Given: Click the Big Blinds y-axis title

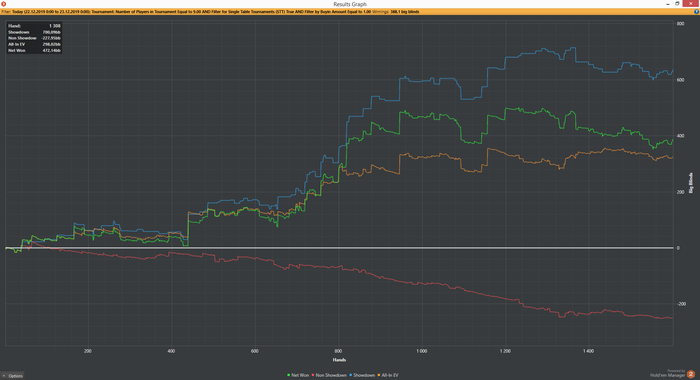Looking at the screenshot, I should (691, 183).
